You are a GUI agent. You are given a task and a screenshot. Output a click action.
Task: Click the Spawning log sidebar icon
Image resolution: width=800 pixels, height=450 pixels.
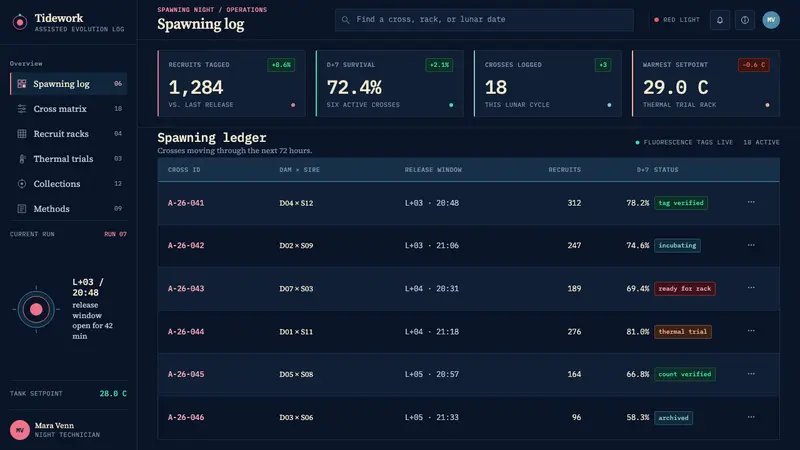[21, 84]
